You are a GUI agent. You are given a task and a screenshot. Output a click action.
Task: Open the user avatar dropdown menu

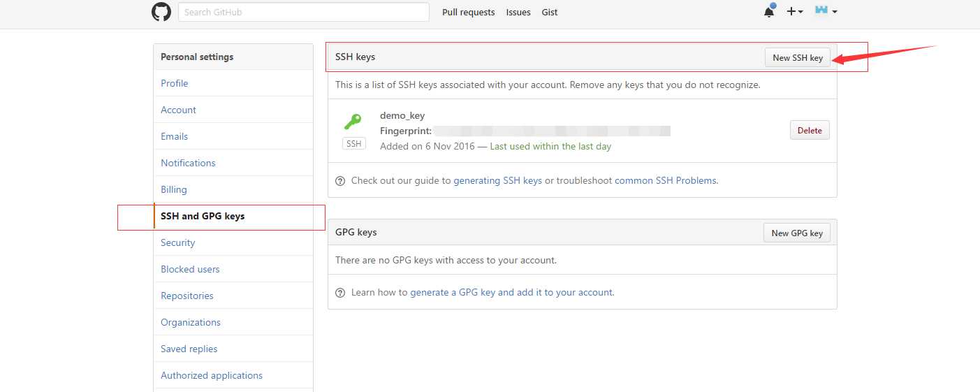tap(826, 11)
